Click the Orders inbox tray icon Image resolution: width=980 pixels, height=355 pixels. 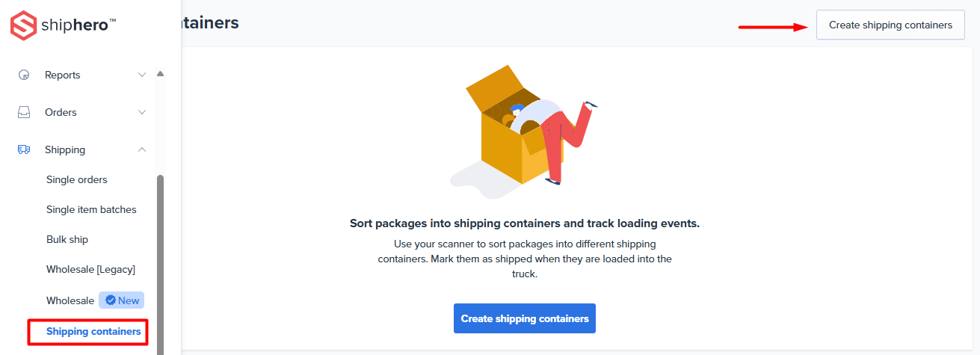[x=24, y=112]
